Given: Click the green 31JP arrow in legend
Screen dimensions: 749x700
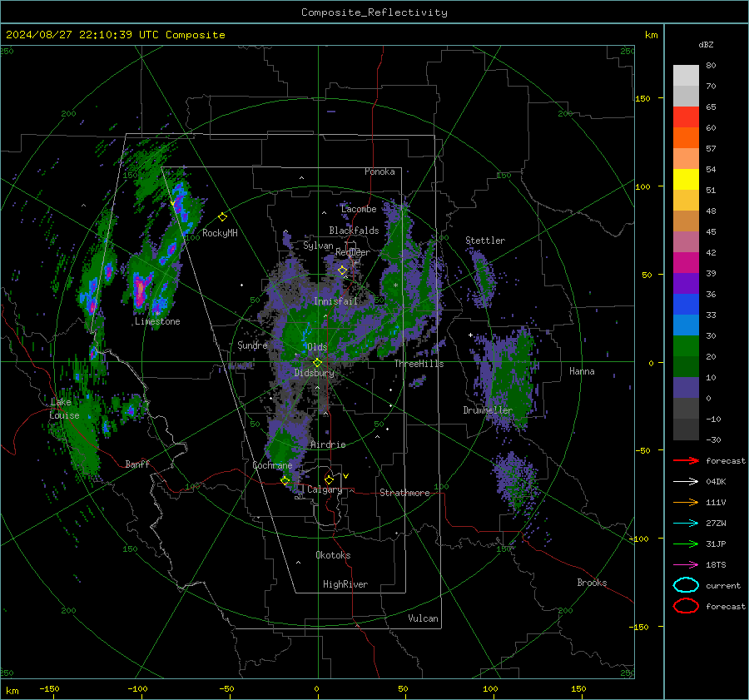Looking at the screenshot, I should (x=686, y=544).
